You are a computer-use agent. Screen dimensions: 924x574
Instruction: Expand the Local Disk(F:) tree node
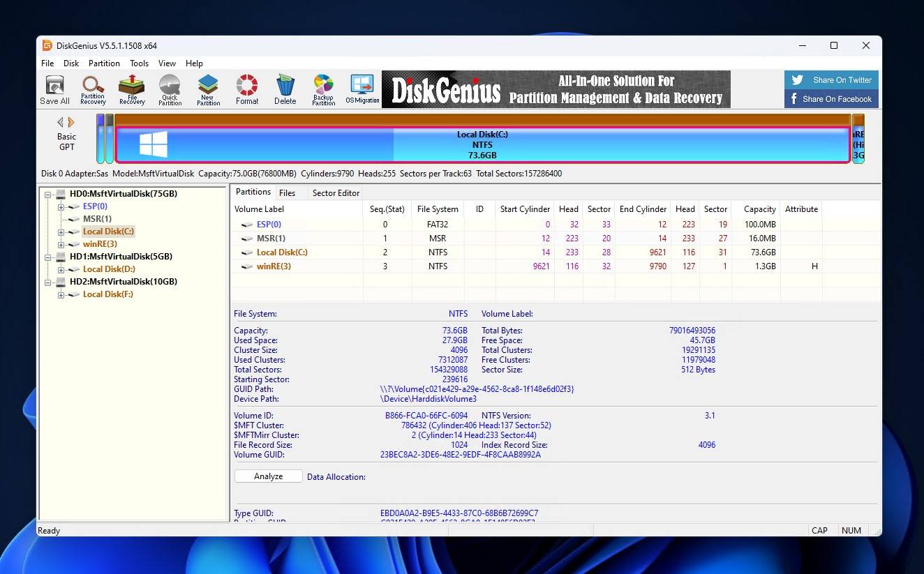tap(61, 294)
